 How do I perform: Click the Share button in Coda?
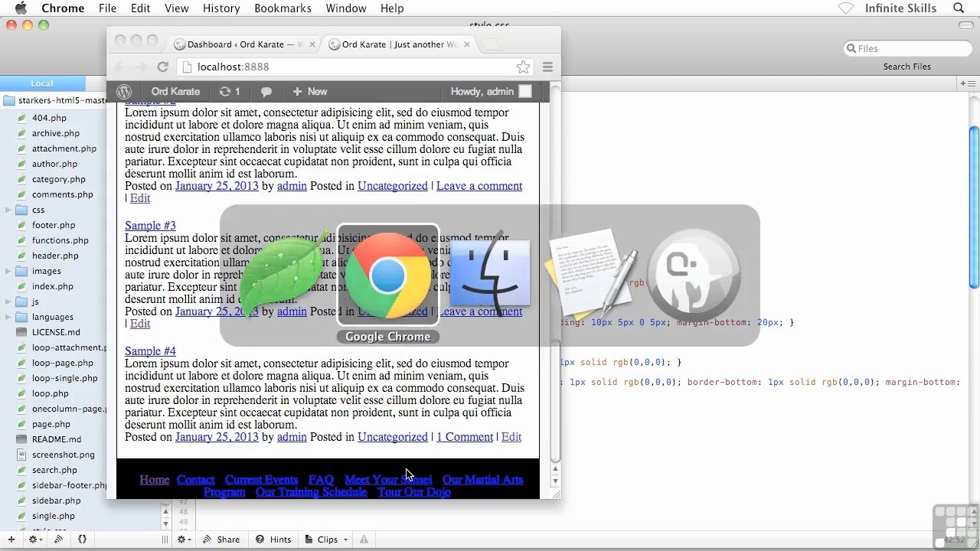[221, 540]
